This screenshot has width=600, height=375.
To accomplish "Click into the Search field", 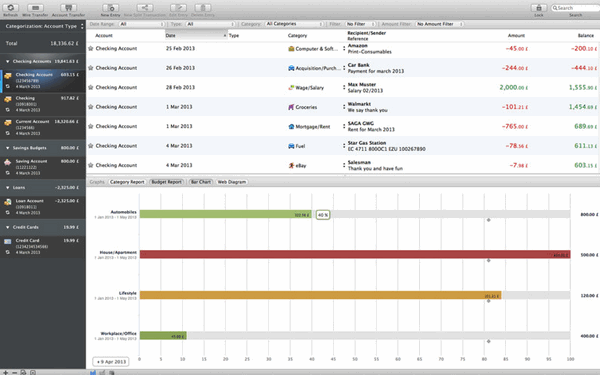I will (x=576, y=8).
